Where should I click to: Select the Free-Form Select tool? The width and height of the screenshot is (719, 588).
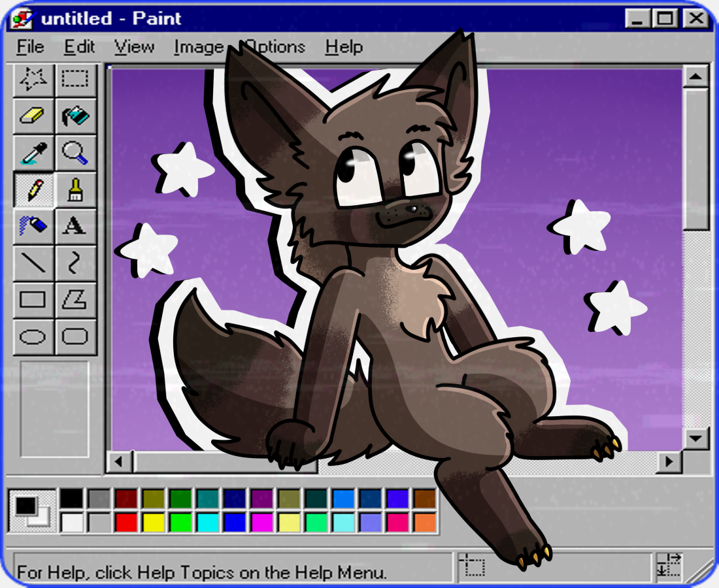coord(33,80)
